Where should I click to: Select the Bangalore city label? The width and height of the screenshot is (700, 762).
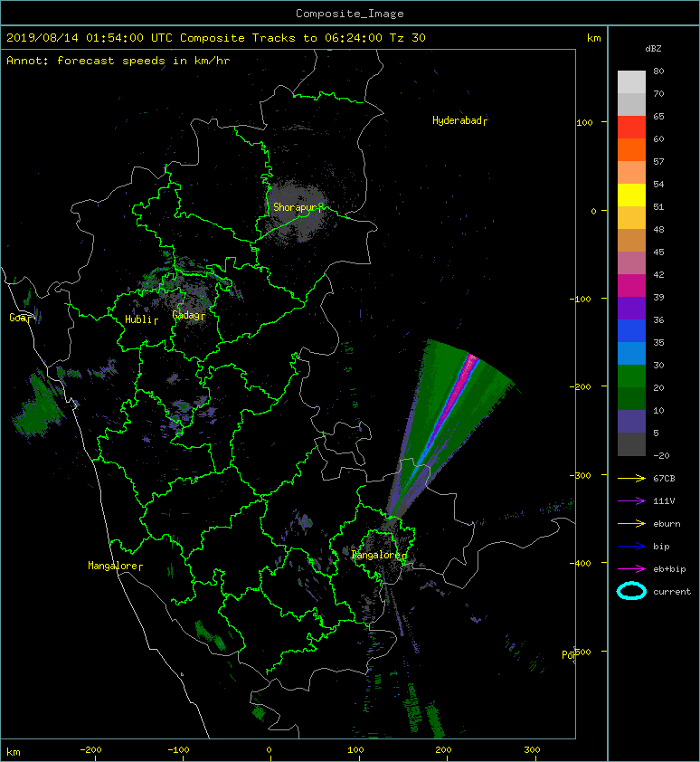point(379,555)
